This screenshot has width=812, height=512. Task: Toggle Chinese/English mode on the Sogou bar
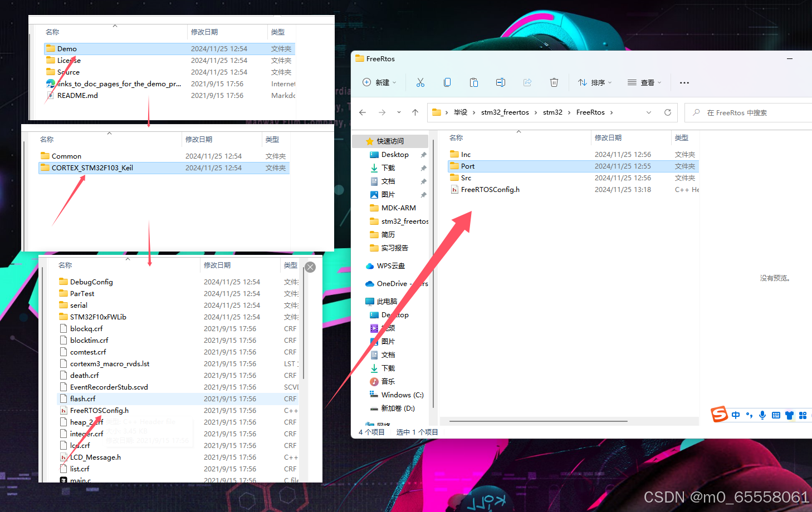(x=736, y=415)
